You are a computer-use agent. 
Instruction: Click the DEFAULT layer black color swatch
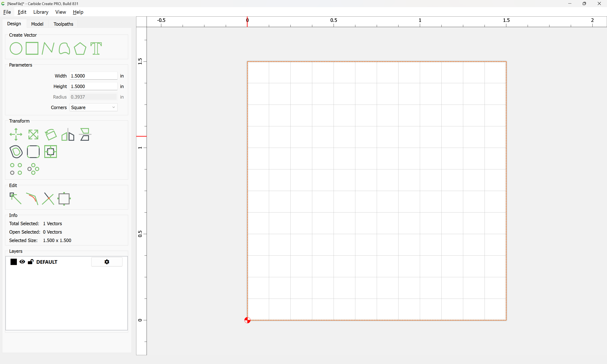tap(14, 262)
